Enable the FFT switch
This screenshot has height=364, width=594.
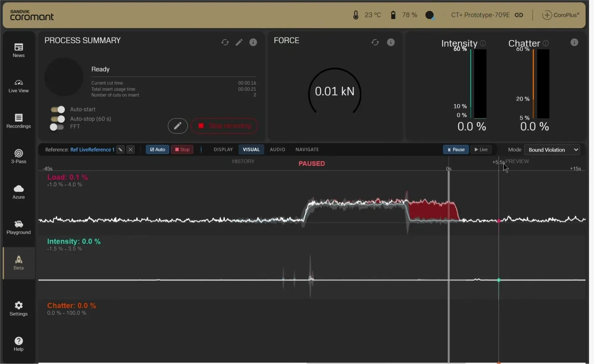(x=57, y=127)
